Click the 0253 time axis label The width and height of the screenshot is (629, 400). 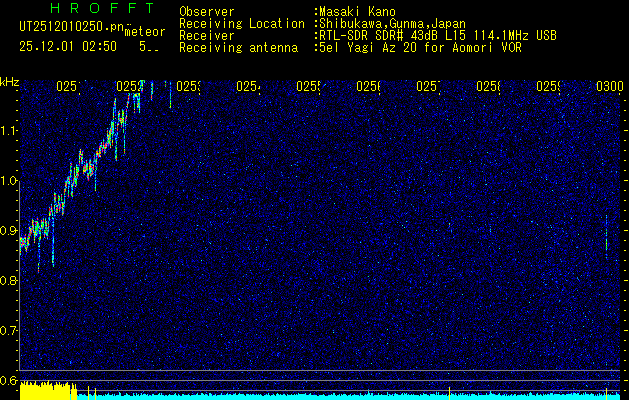[188, 86]
